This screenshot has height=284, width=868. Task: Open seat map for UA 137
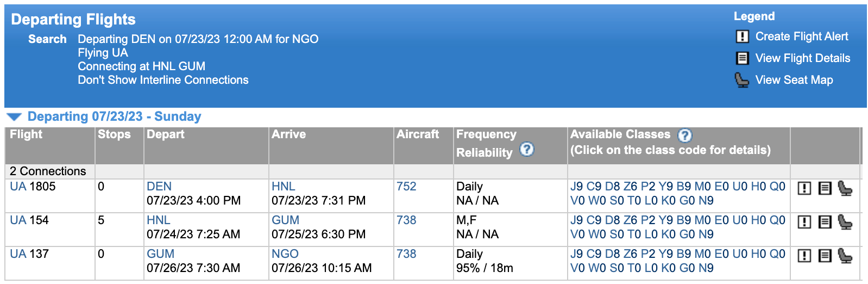point(845,256)
